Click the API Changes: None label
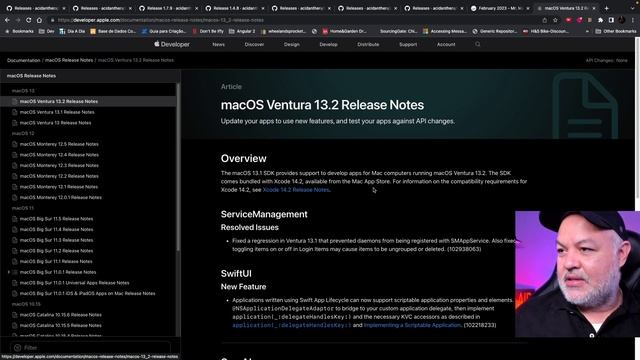The width and height of the screenshot is (640, 360). [x=607, y=60]
